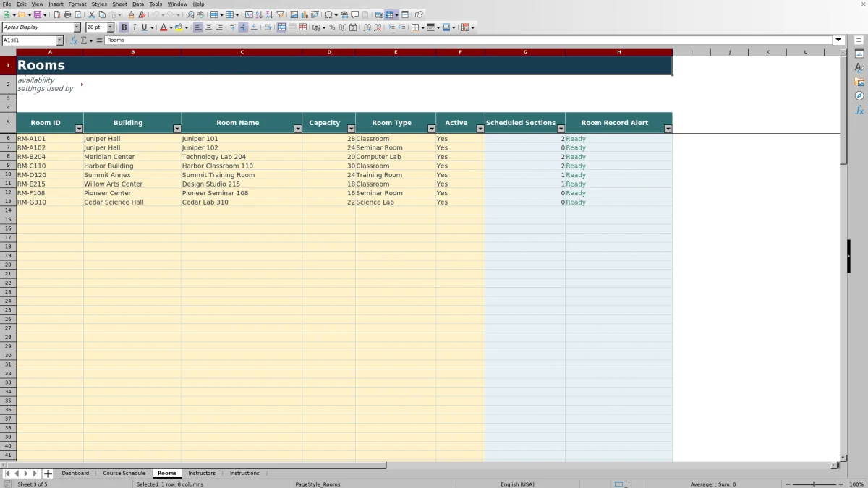The image size is (868, 488).
Task: Click the font color red A swatch
Action: [163, 27]
